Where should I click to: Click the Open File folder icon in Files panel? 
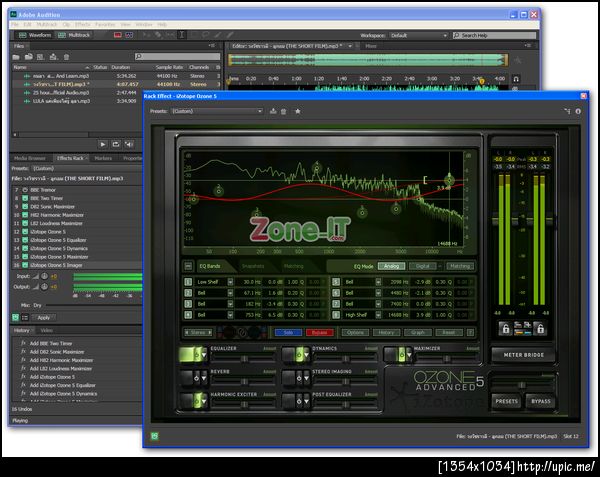[x=16, y=57]
